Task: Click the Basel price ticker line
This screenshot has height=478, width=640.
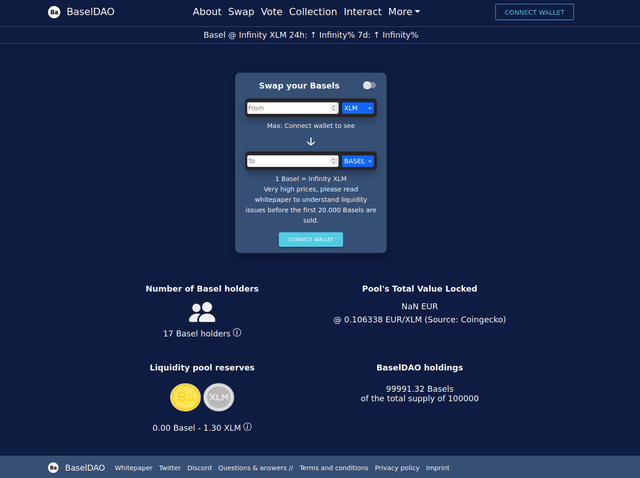Action: pos(311,35)
